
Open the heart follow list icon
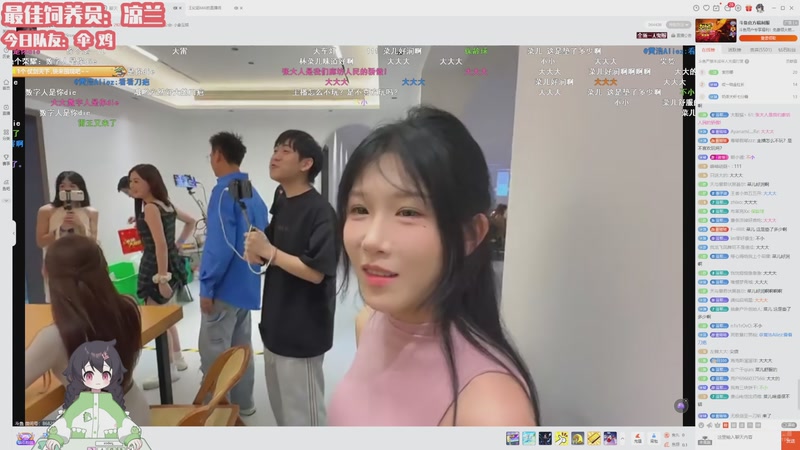706,8
